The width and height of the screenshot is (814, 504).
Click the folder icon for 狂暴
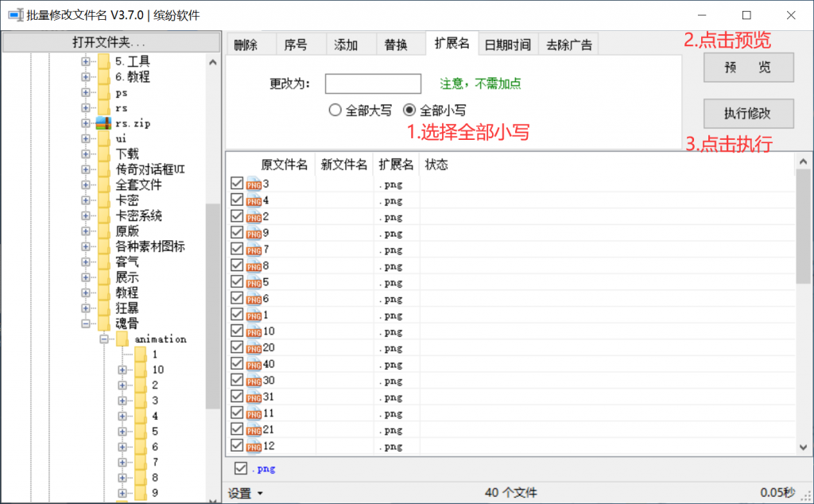tap(104, 308)
